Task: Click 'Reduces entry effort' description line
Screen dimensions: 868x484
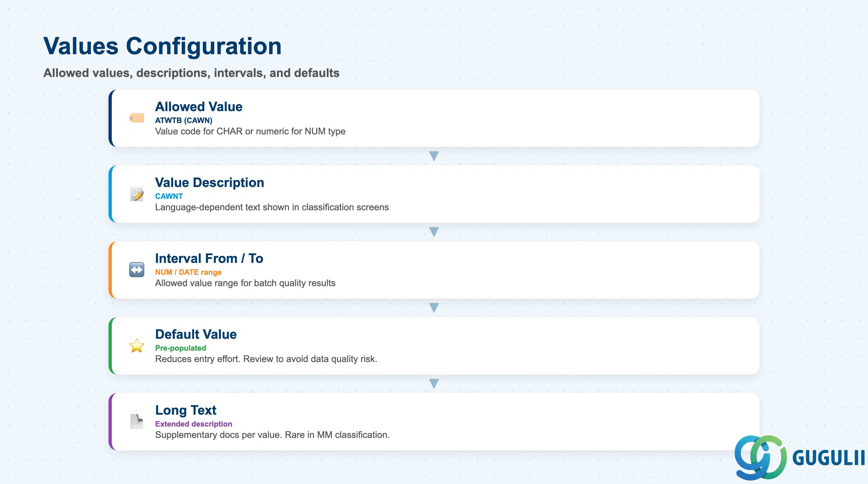Action: [x=266, y=359]
